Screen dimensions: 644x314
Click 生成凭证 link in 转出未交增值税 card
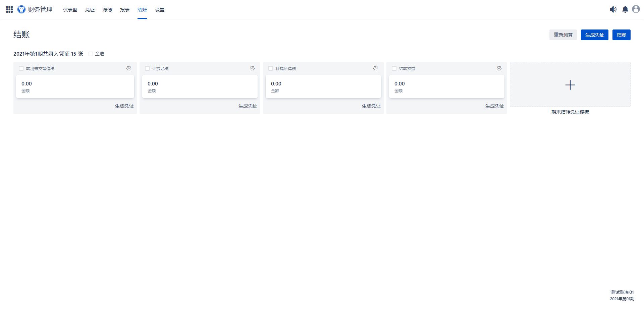pyautogui.click(x=124, y=106)
